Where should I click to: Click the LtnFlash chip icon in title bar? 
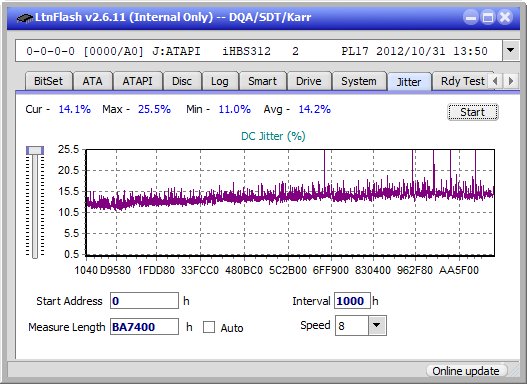(x=25, y=18)
